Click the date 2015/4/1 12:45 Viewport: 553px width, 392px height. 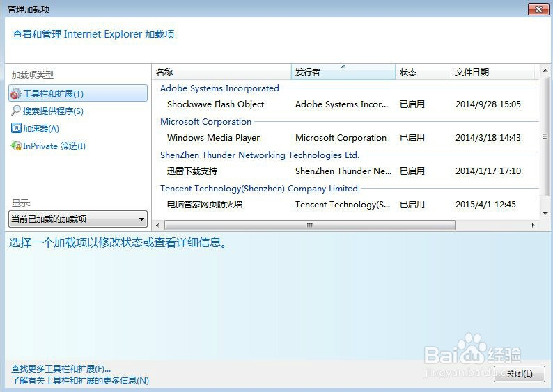pyautogui.click(x=485, y=205)
